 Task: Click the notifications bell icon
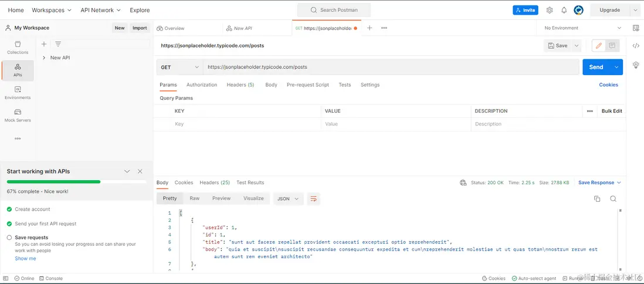pyautogui.click(x=564, y=10)
